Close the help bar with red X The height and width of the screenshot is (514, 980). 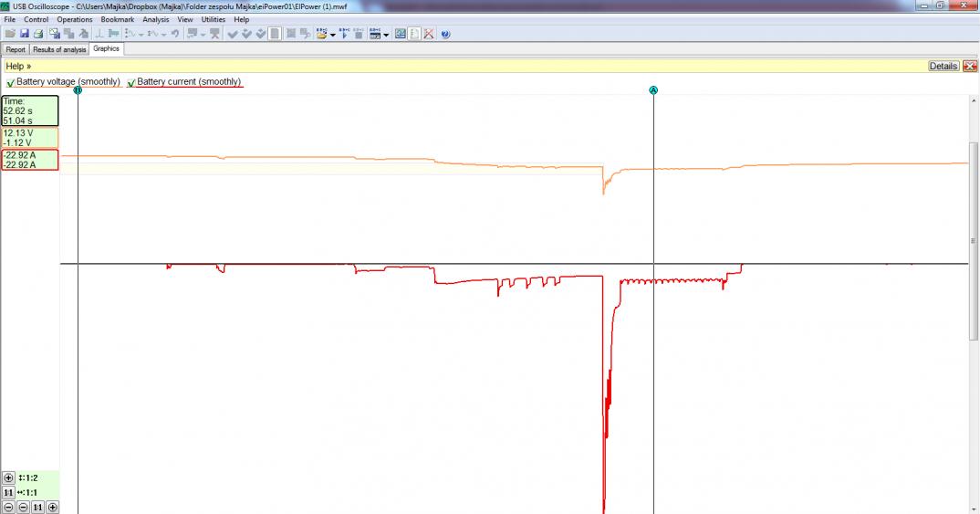(969, 67)
